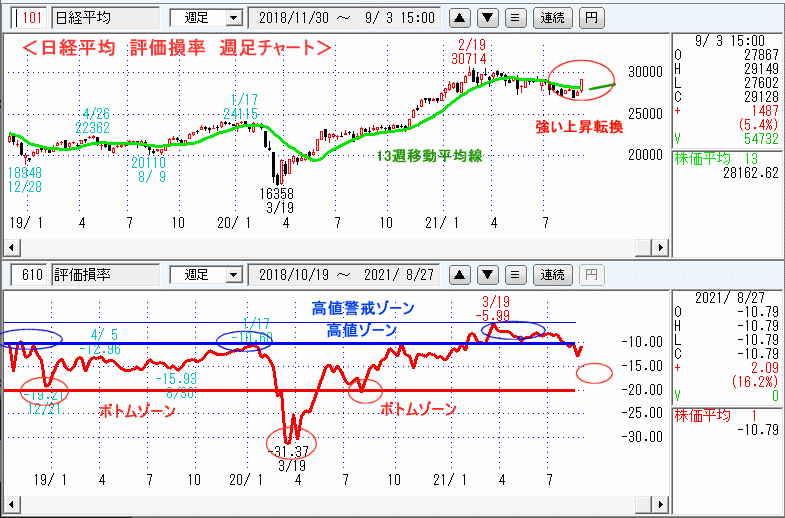
Task: Click name field 評価損率
Action: [106, 275]
